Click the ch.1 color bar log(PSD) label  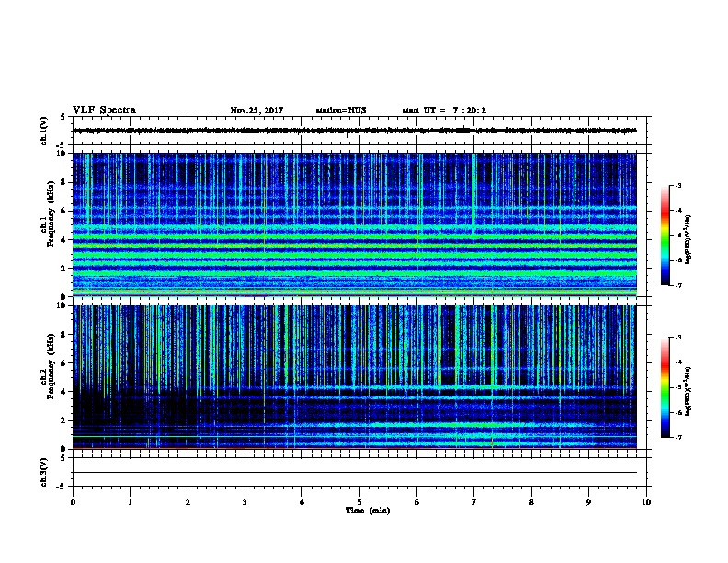coord(688,239)
